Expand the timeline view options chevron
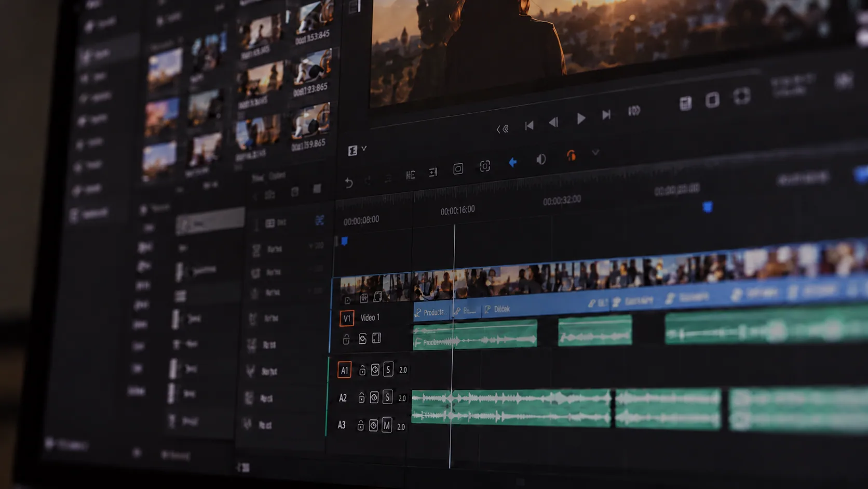 click(x=364, y=149)
